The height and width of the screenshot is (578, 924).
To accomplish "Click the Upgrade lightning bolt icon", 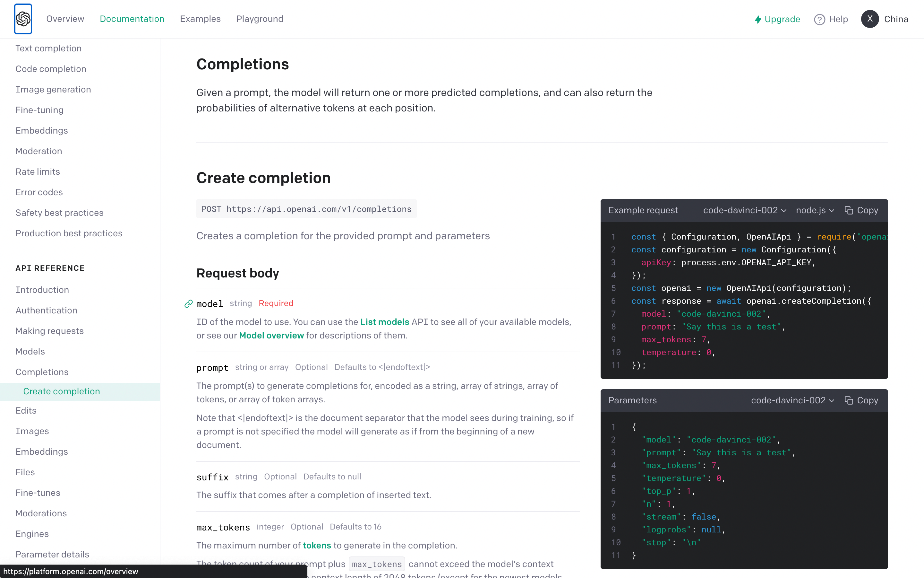I will coord(758,19).
